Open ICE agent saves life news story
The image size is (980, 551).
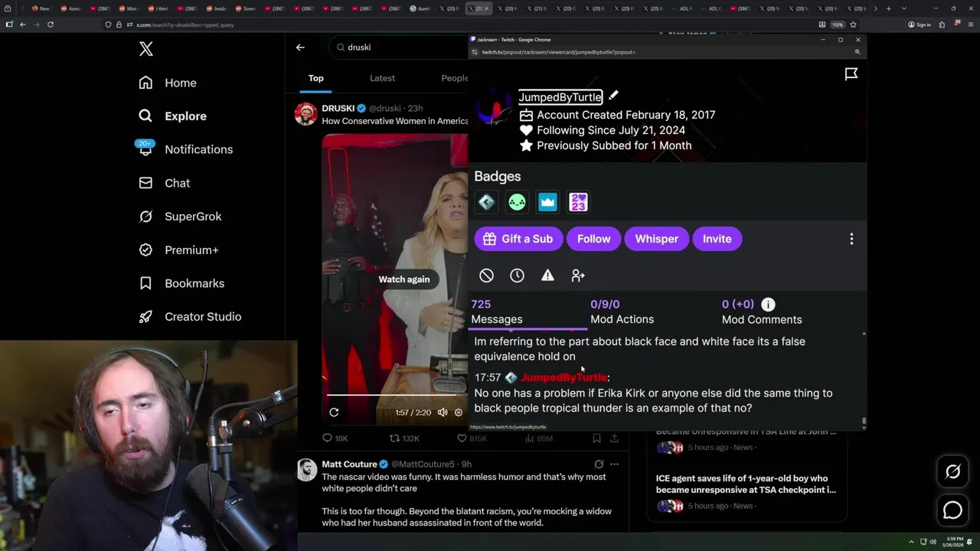pyautogui.click(x=746, y=484)
